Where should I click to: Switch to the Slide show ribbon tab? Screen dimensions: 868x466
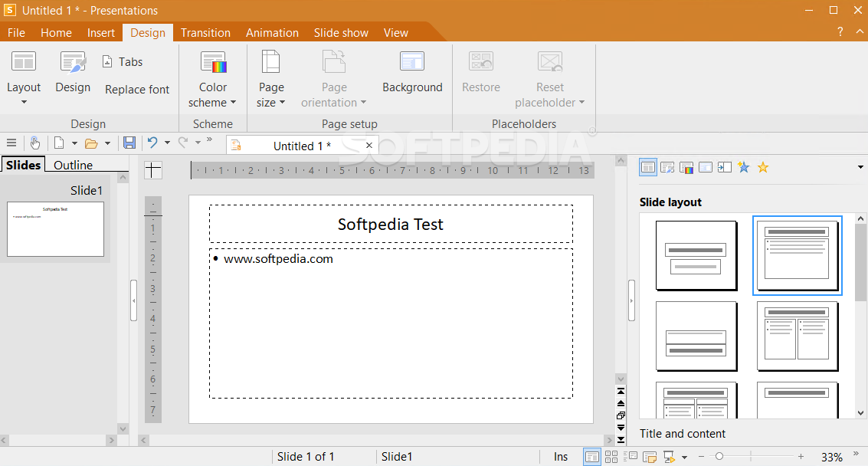(341, 33)
